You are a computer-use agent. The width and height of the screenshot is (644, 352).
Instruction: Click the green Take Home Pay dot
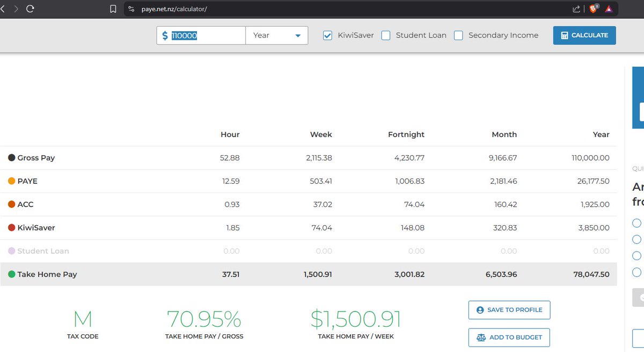12,274
